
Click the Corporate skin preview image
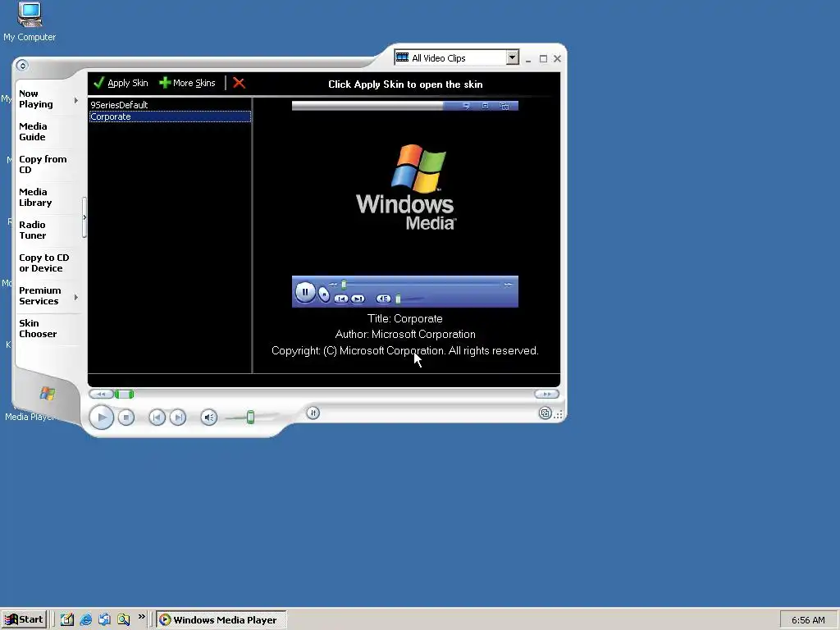point(405,203)
